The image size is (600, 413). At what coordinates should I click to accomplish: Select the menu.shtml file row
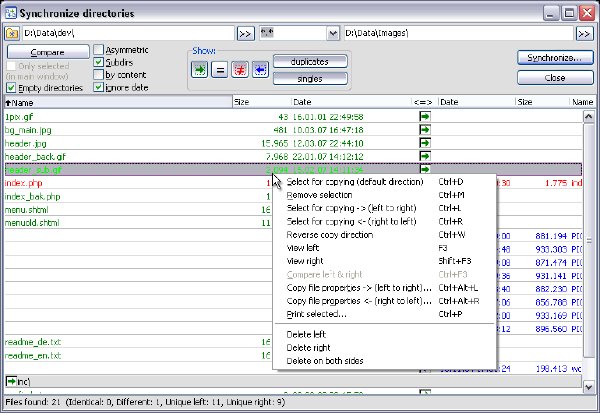tap(138, 209)
